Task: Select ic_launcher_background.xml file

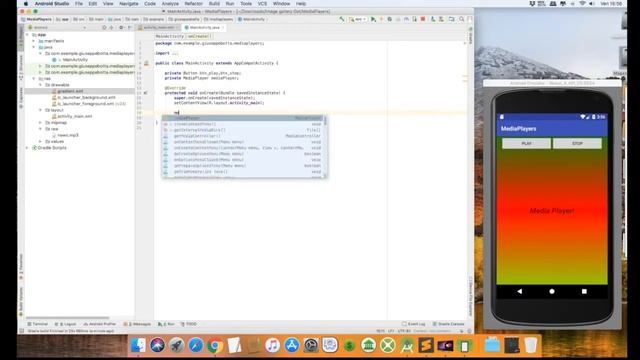Action: click(x=86, y=98)
